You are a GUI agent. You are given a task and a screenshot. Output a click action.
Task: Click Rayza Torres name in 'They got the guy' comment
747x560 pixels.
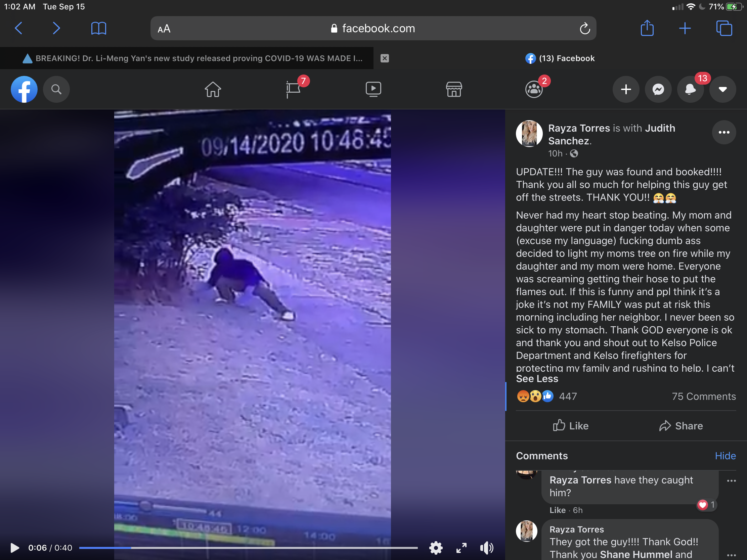[576, 529]
